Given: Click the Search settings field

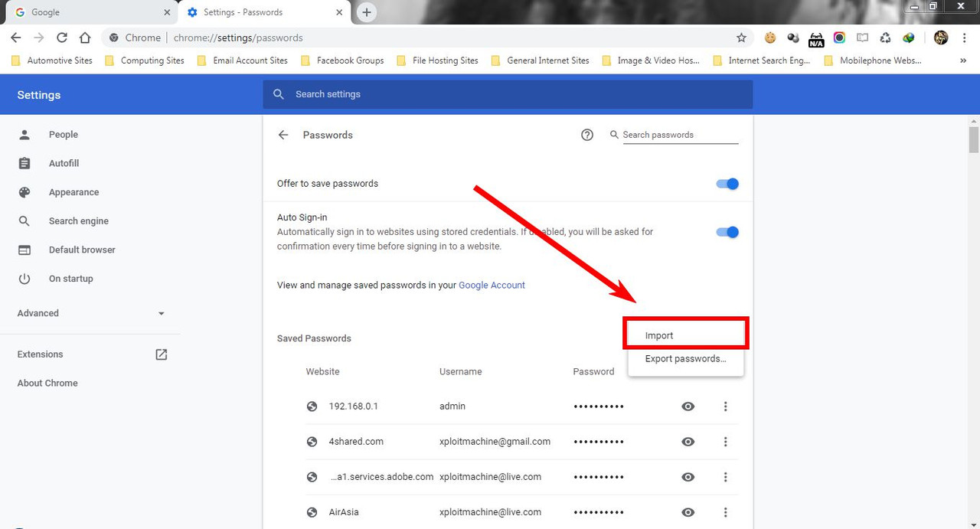Looking at the screenshot, I should pos(508,94).
